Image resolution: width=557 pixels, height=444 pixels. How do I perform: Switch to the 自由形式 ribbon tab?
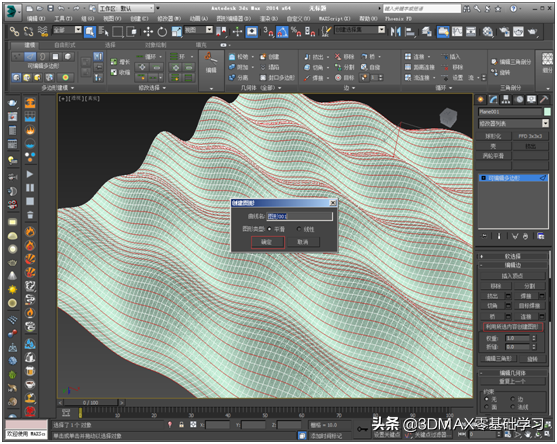pyautogui.click(x=65, y=45)
